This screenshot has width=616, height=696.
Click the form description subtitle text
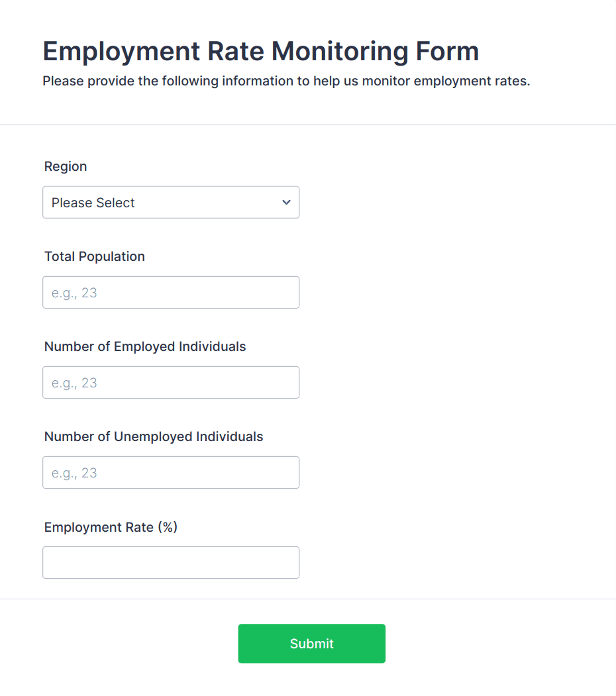[x=286, y=81]
